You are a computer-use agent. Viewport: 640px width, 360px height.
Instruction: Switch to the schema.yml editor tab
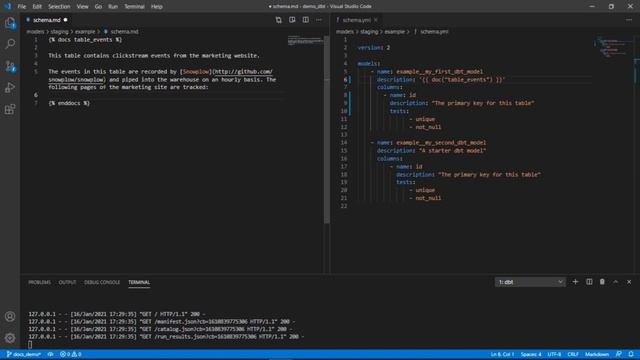pyautogui.click(x=356, y=20)
